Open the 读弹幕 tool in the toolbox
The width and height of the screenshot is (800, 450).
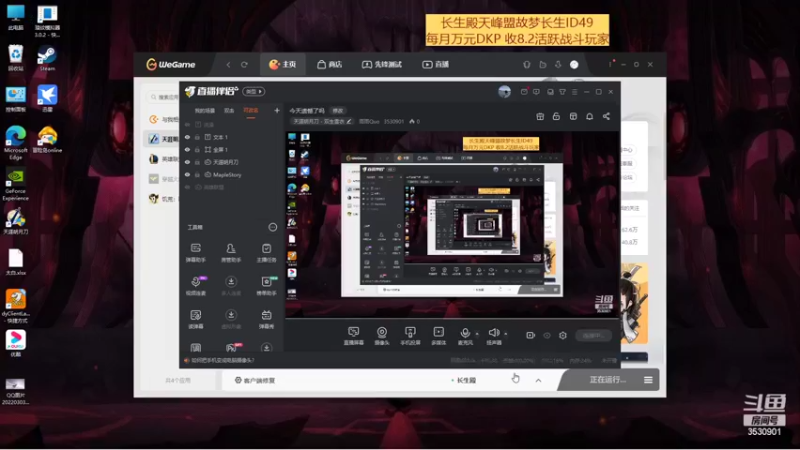point(195,319)
